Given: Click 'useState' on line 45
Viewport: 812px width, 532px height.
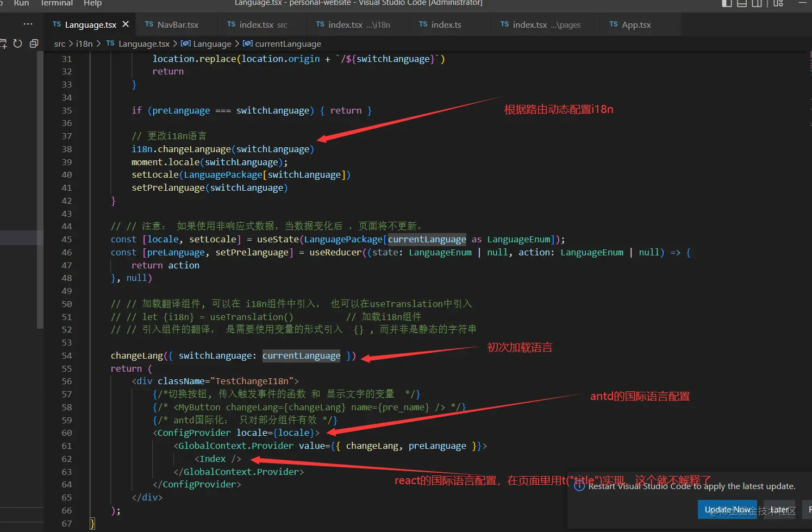Looking at the screenshot, I should pos(278,239).
